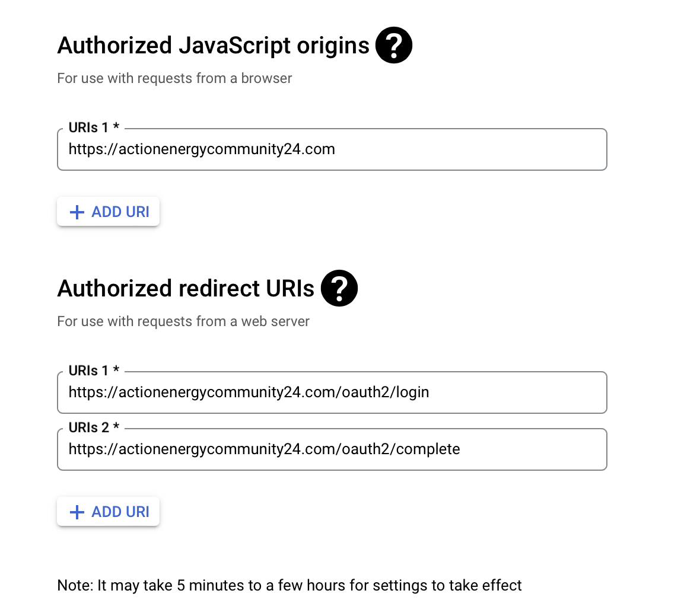Click "For use with requests from a web server"
The height and width of the screenshot is (600, 700).
[183, 321]
